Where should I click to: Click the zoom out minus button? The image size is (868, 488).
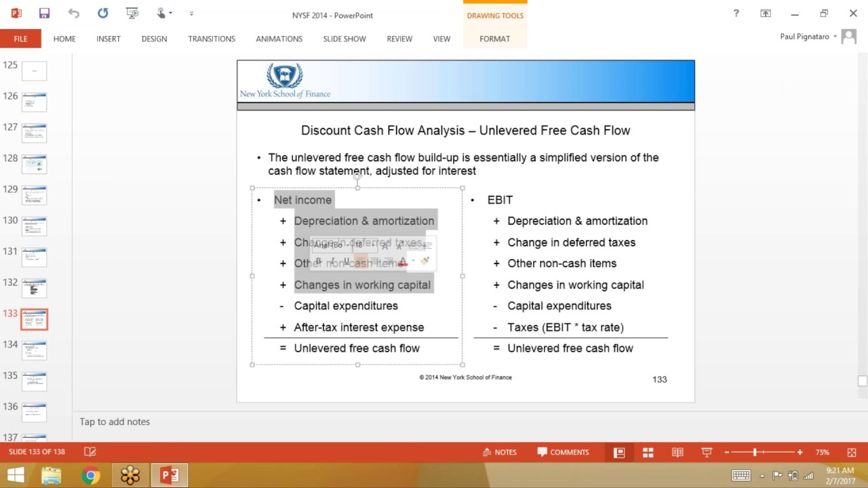click(x=727, y=452)
